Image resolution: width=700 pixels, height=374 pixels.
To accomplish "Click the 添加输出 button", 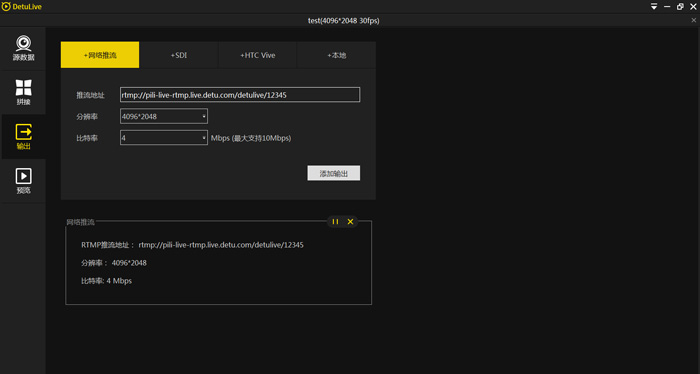I will (x=333, y=173).
